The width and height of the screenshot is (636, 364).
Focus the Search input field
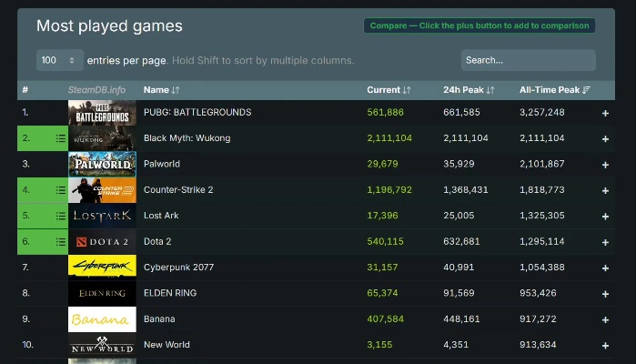click(528, 60)
